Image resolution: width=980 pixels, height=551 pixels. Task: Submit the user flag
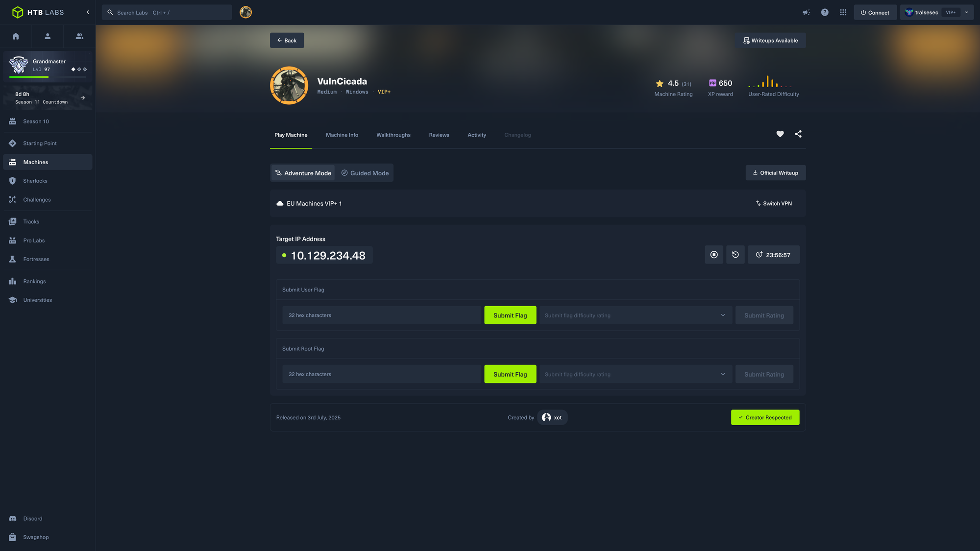click(x=510, y=315)
